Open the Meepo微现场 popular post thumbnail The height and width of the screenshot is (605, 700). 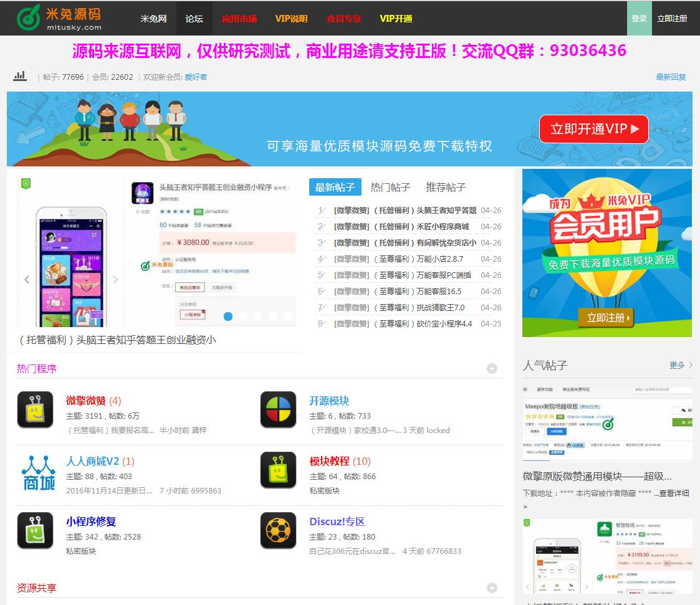point(608,424)
